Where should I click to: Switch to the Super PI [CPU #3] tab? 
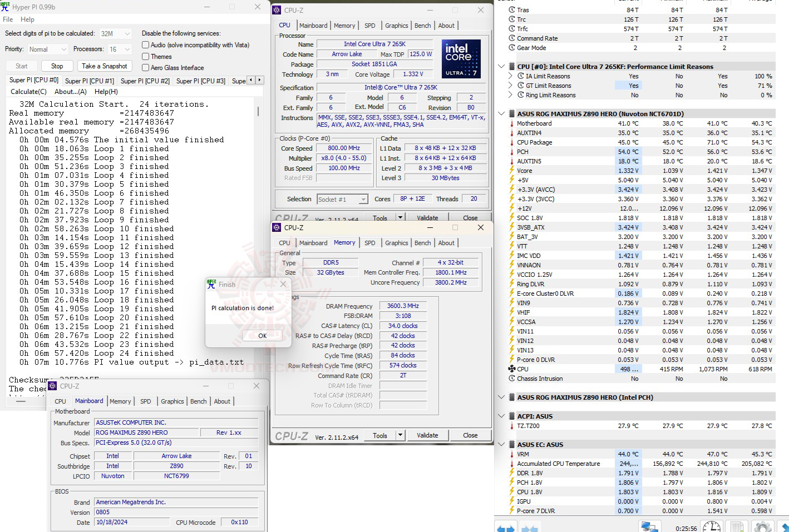pyautogui.click(x=201, y=81)
